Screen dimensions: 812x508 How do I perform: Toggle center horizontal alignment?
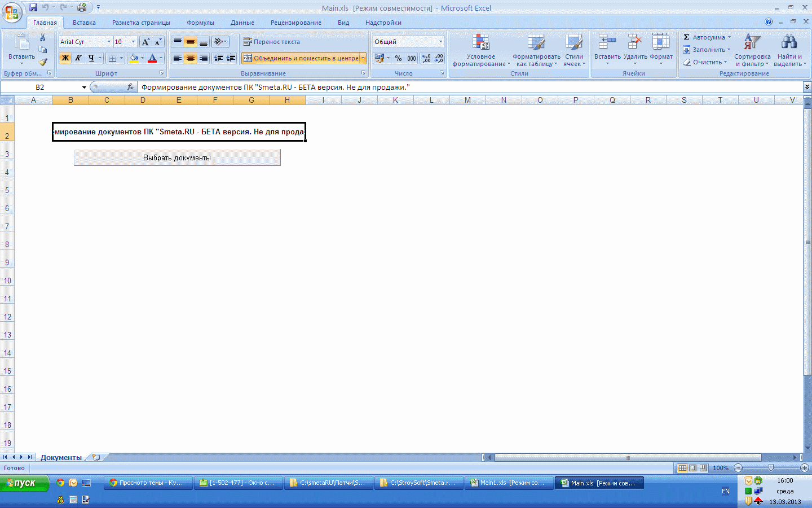[191, 58]
